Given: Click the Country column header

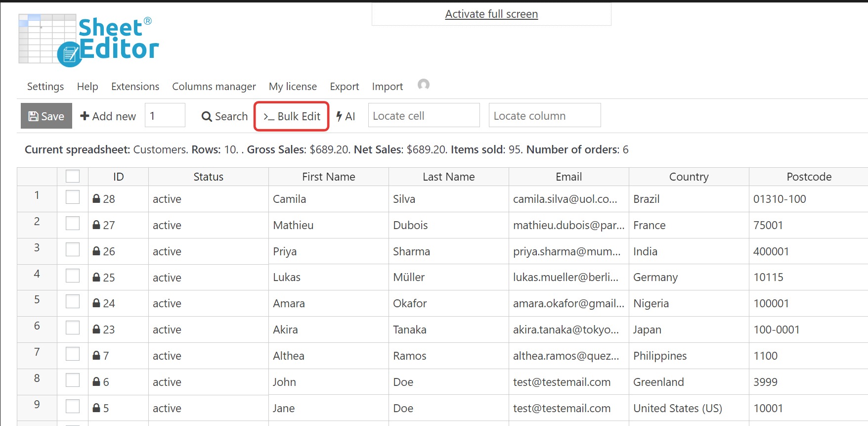Looking at the screenshot, I should pyautogui.click(x=689, y=177).
